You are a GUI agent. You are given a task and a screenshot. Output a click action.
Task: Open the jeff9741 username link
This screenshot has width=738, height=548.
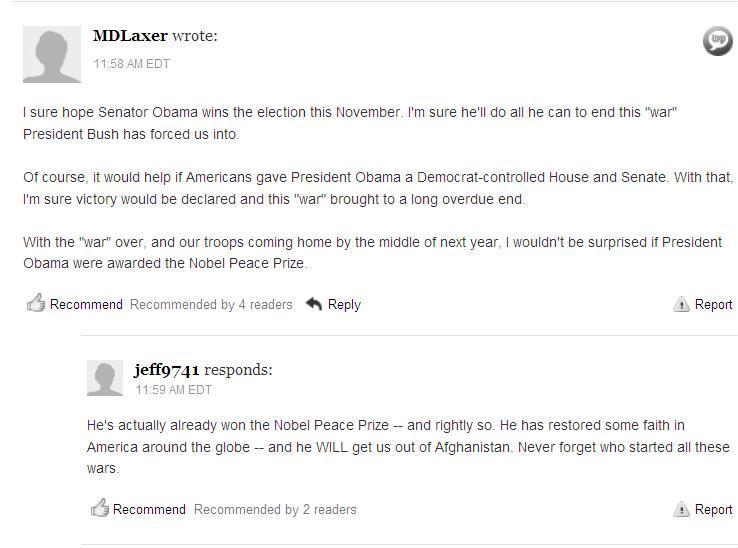(166, 369)
